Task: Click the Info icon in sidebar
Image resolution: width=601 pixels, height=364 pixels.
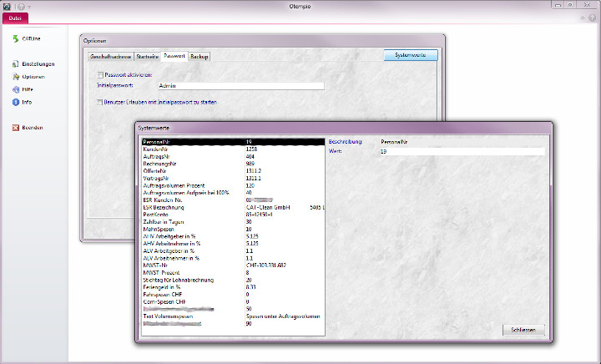Action: click(15, 102)
